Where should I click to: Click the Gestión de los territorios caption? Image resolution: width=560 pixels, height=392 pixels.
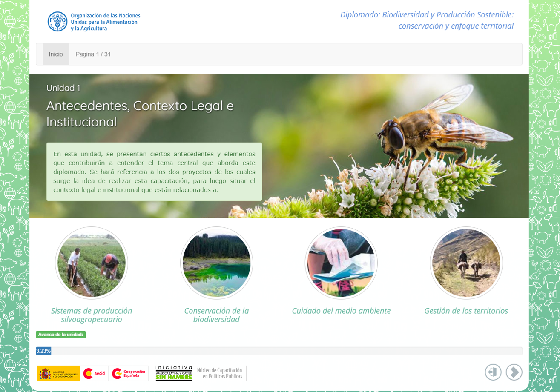(x=466, y=311)
